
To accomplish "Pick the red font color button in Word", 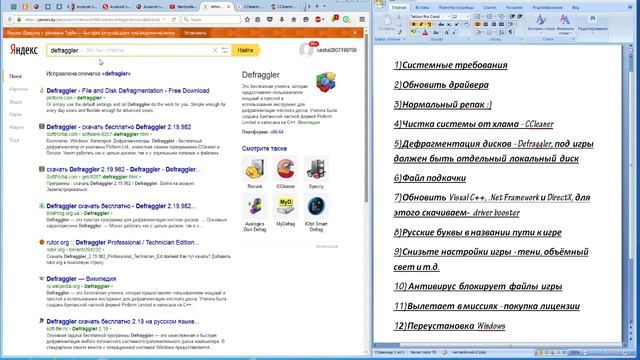I will point(425,32).
